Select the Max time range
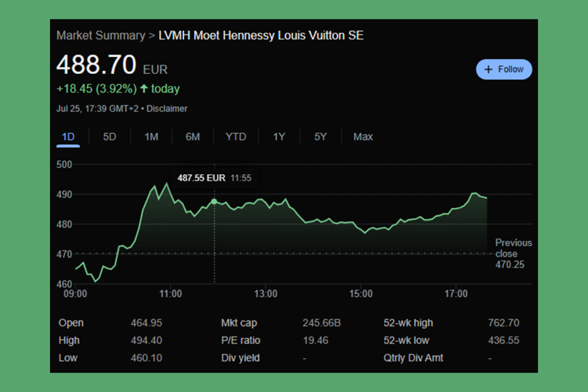 pyautogui.click(x=363, y=137)
